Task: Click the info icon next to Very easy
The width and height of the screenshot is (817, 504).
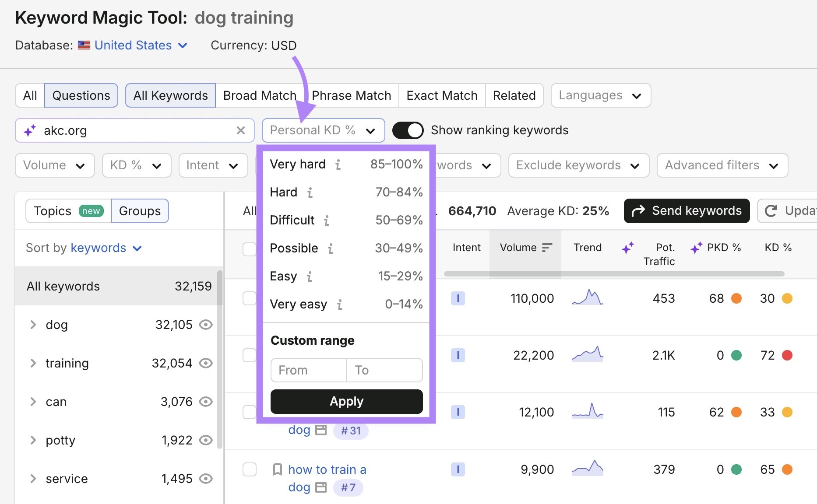Action: tap(340, 304)
